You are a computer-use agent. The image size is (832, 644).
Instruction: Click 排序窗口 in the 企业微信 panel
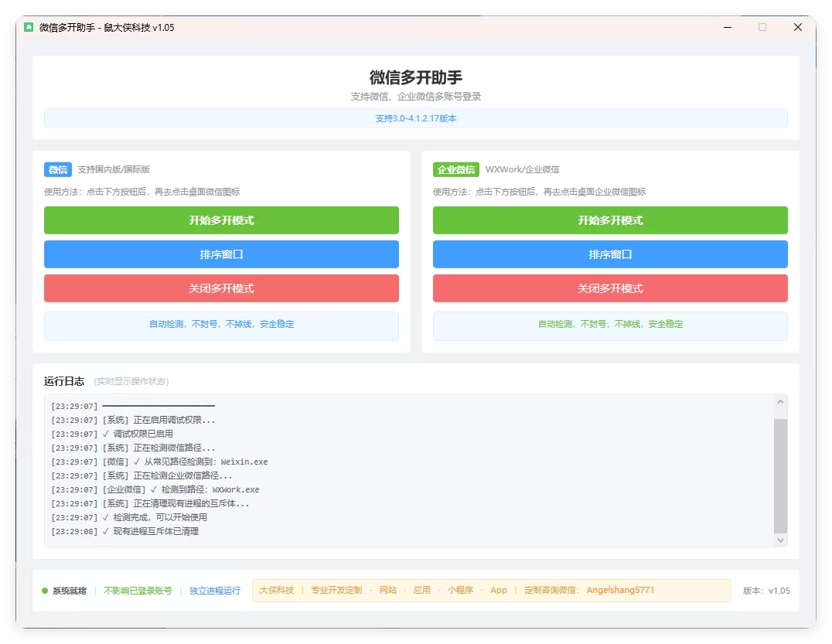610,254
